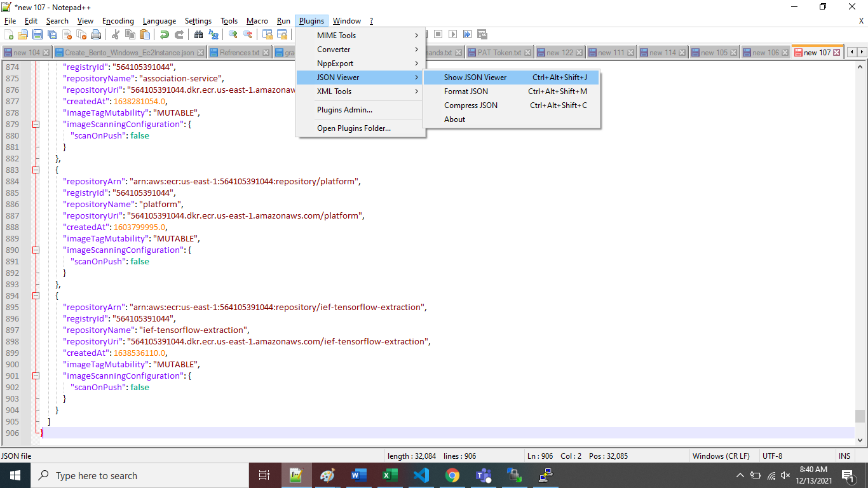Choose Compress JSON menu entry

coord(512,105)
